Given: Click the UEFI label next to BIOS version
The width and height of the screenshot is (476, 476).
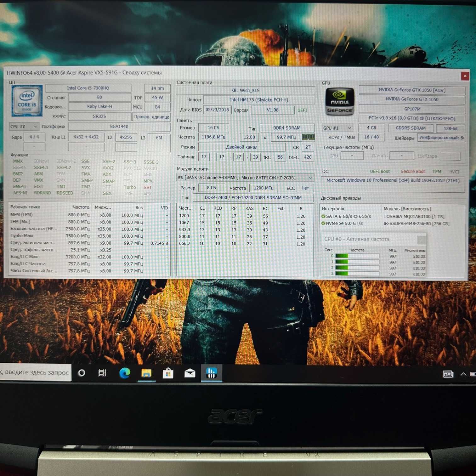Looking at the screenshot, I should pos(302,110).
